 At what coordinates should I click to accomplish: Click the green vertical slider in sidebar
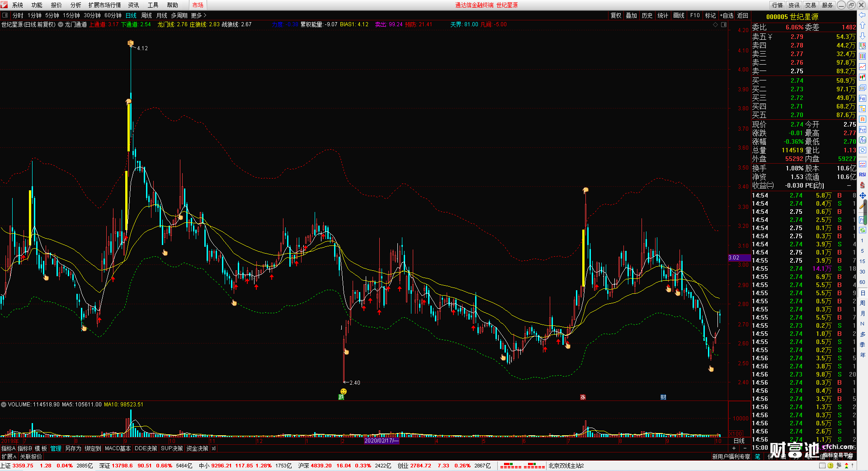click(x=865, y=213)
